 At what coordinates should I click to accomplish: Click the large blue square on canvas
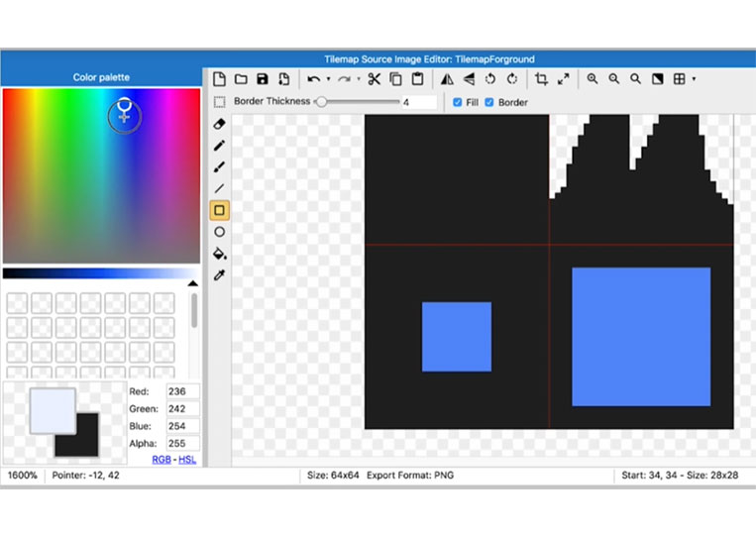click(641, 337)
